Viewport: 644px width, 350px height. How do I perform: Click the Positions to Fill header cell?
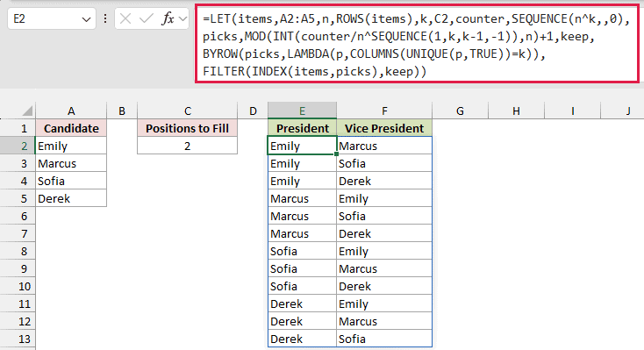tap(187, 128)
